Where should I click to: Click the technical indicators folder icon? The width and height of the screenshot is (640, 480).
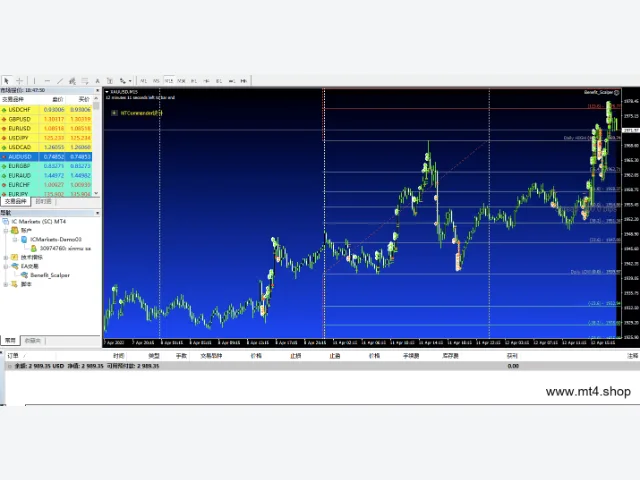tap(15, 257)
